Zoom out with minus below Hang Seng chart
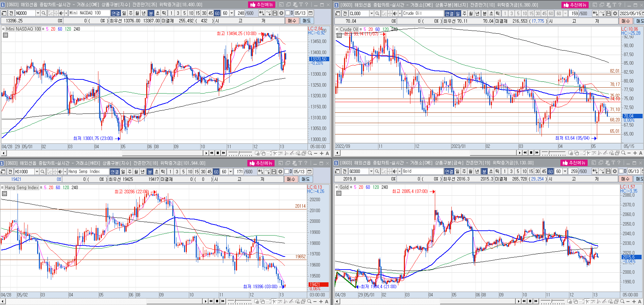Image resolution: width=644 pixels, height=305 pixels. tap(315, 301)
